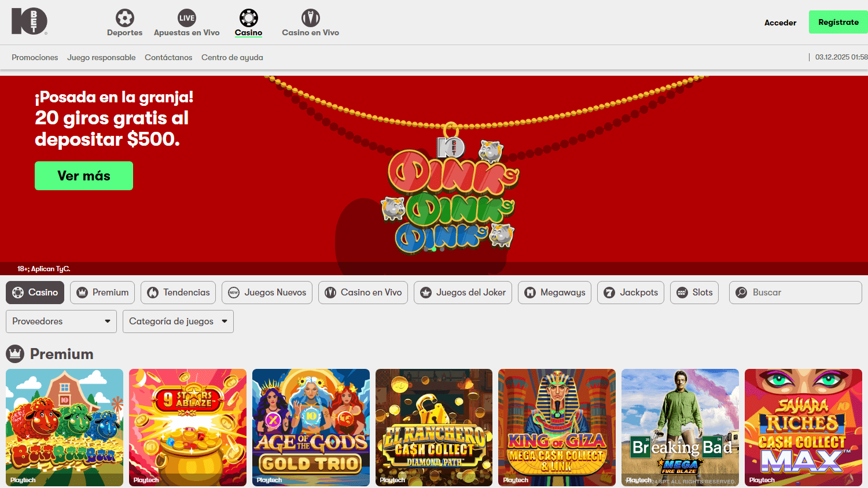Open the Breaking Bad game thumbnail
Image resolution: width=868 pixels, height=488 pixels.
(x=680, y=427)
